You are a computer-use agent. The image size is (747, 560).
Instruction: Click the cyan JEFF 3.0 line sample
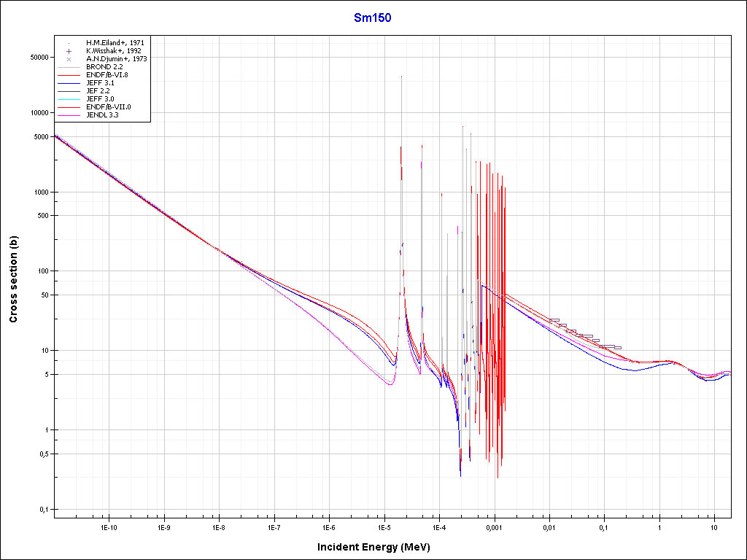(x=69, y=99)
